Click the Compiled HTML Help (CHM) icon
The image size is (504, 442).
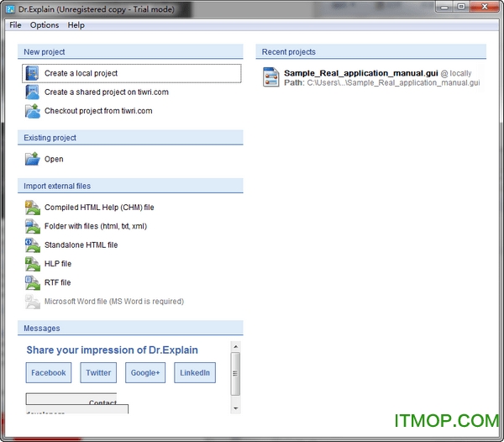[x=33, y=208]
